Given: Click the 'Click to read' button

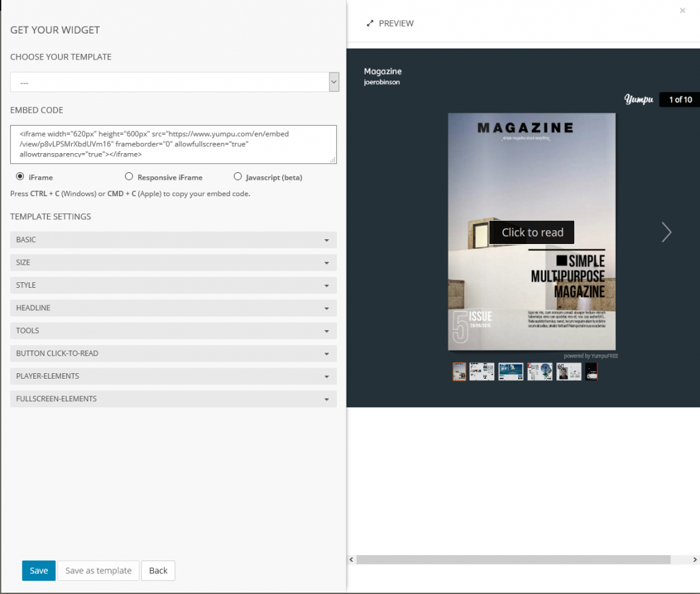Looking at the screenshot, I should (532, 232).
